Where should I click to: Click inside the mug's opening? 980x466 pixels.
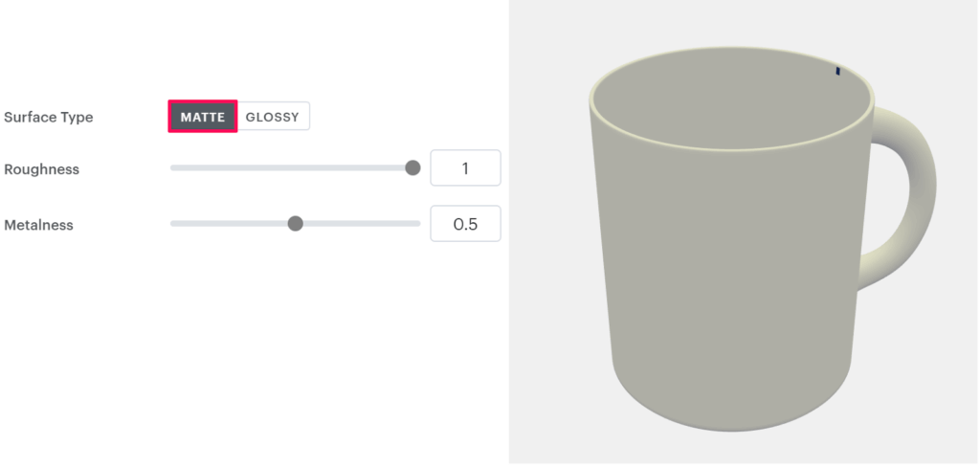pyautogui.click(x=732, y=100)
